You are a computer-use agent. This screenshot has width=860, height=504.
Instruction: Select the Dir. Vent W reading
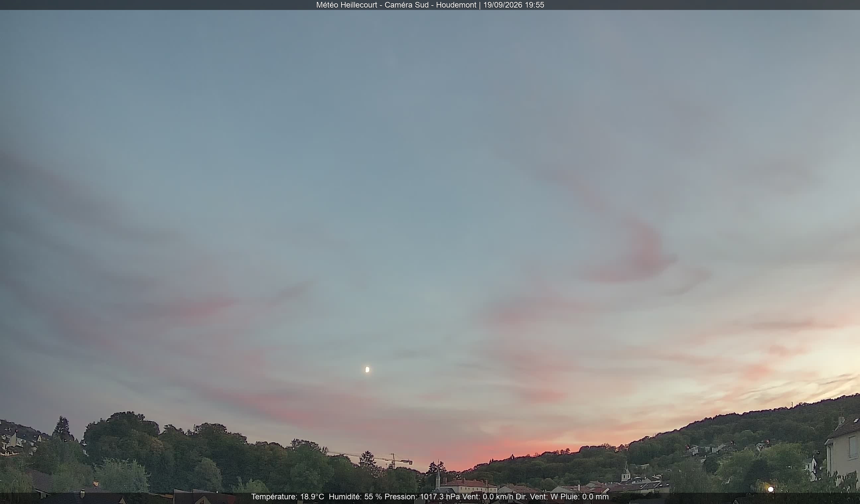pos(537,497)
